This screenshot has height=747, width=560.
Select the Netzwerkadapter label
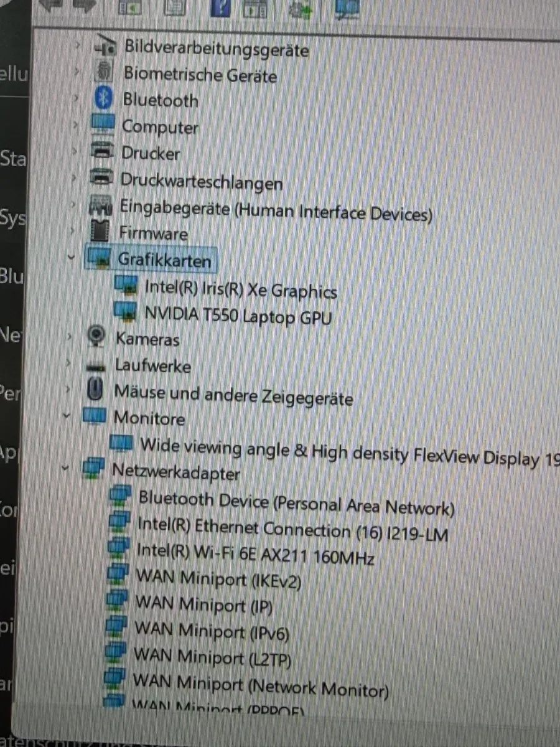pyautogui.click(x=176, y=472)
